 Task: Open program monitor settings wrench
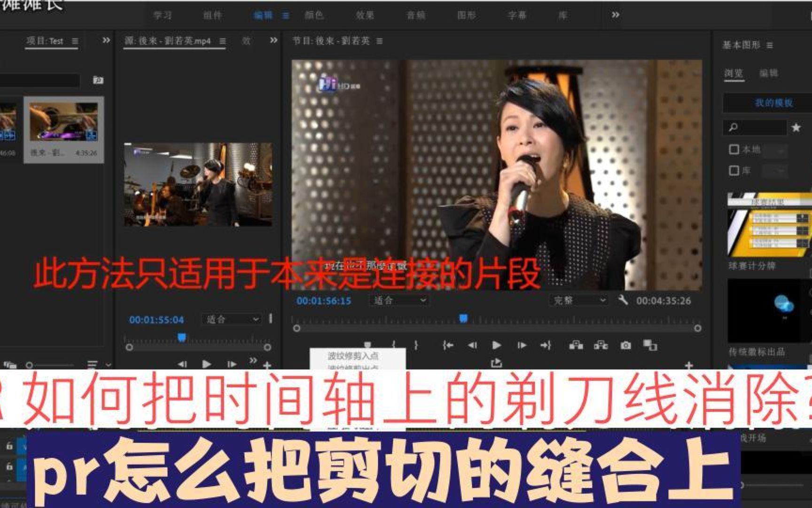623,300
